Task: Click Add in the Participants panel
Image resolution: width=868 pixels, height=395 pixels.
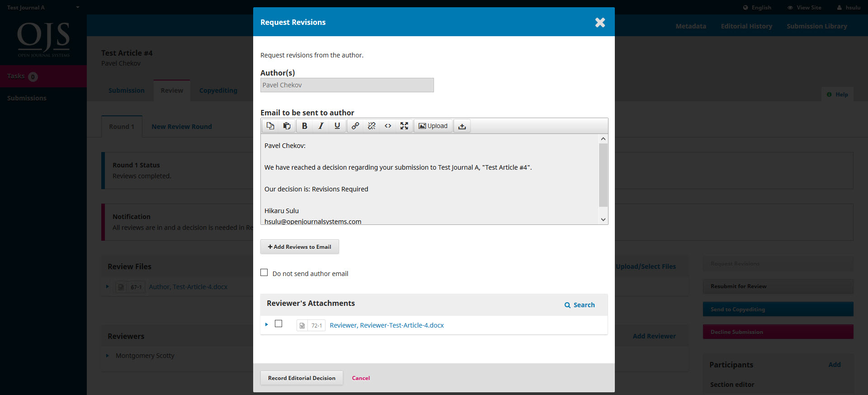Action: pyautogui.click(x=835, y=365)
